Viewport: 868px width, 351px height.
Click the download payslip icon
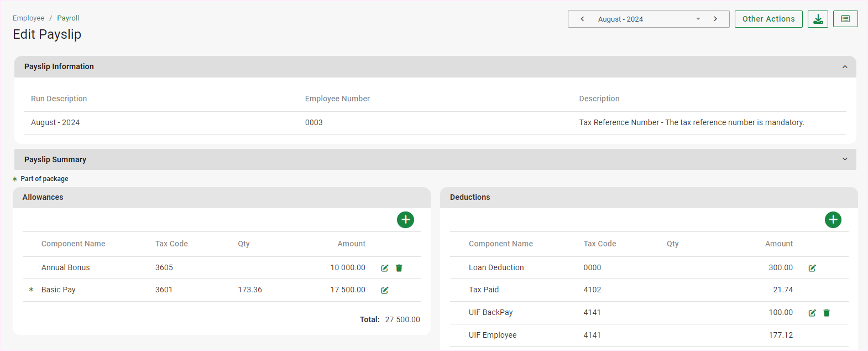(x=818, y=19)
